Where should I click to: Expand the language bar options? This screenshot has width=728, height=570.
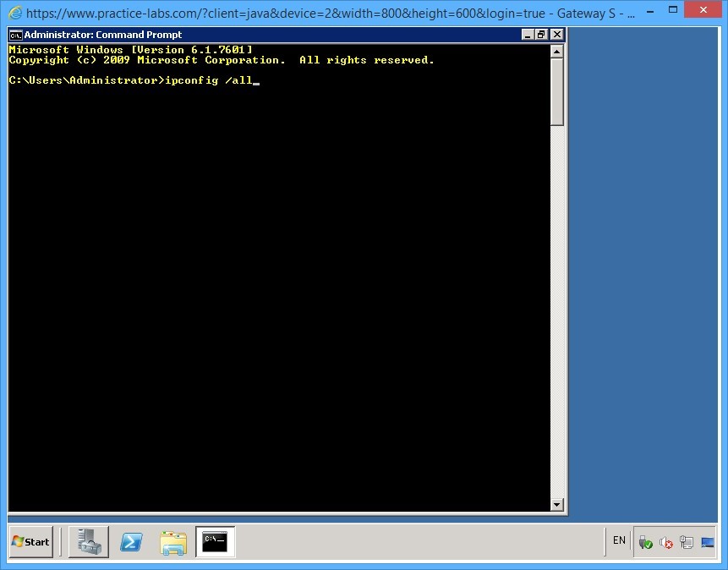631,542
